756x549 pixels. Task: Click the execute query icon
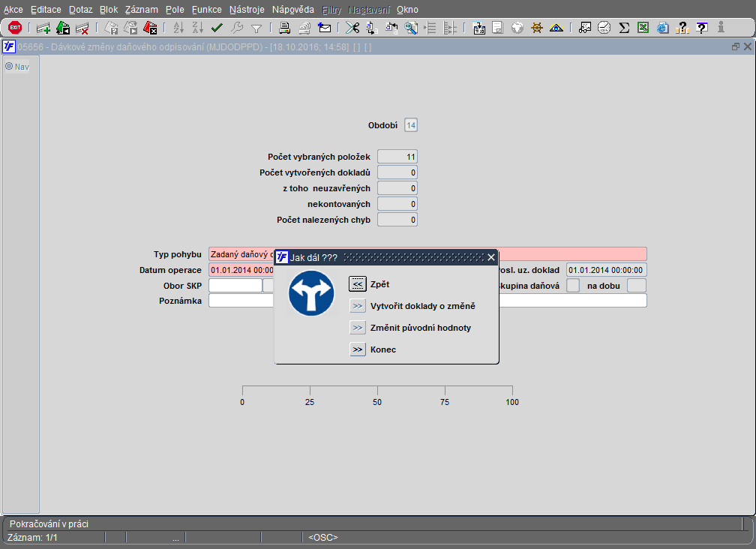(130, 28)
